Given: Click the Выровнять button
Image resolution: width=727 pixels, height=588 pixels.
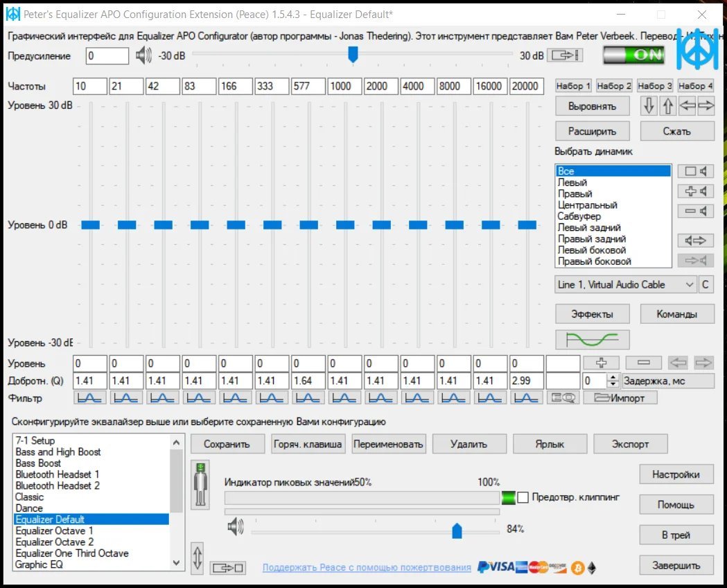Looking at the screenshot, I should point(592,106).
